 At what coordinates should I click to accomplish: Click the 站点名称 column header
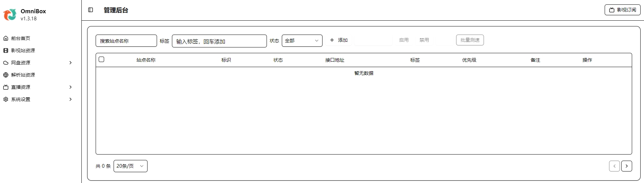pyautogui.click(x=146, y=60)
